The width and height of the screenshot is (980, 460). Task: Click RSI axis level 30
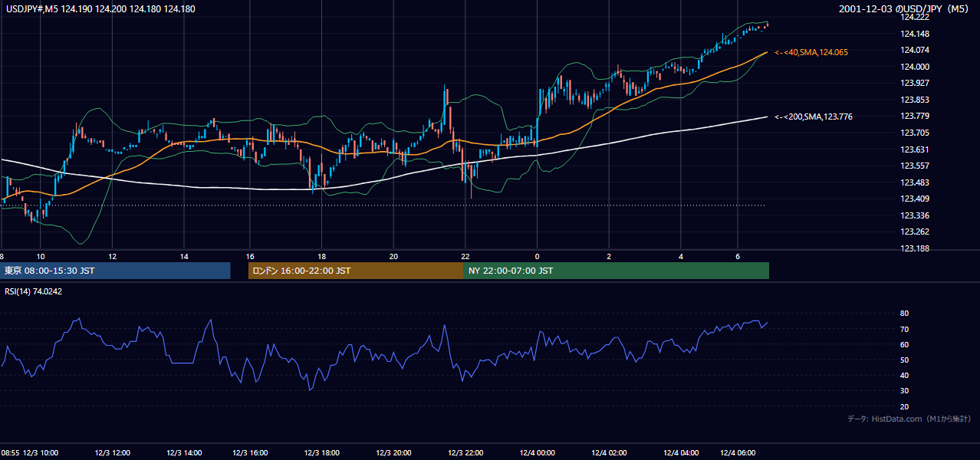905,391
